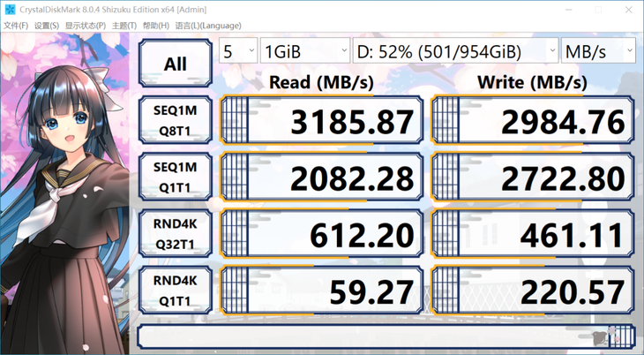Open the 语言(L)(Language) menu
644x355 pixels.
click(208, 26)
